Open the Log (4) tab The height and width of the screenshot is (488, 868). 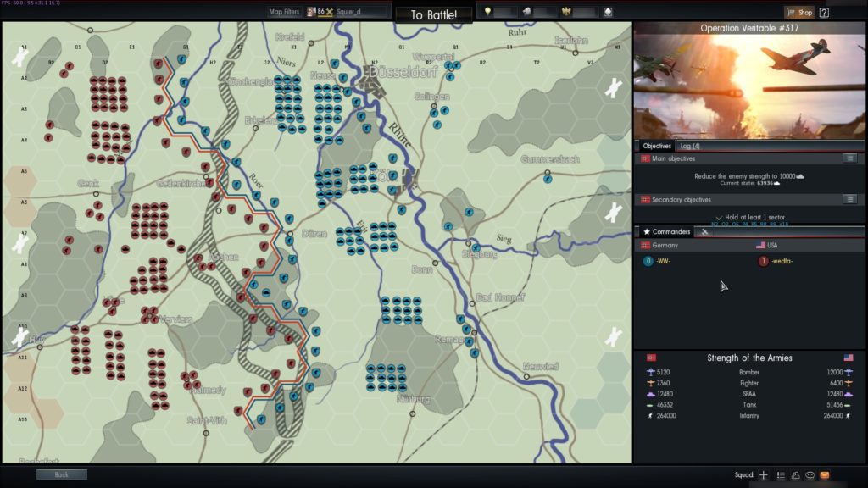[x=689, y=146]
